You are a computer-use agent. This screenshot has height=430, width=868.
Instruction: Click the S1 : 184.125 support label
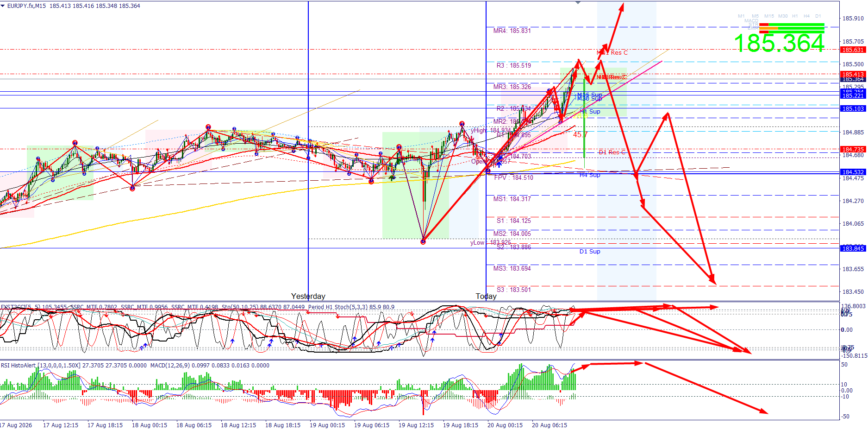pos(514,221)
